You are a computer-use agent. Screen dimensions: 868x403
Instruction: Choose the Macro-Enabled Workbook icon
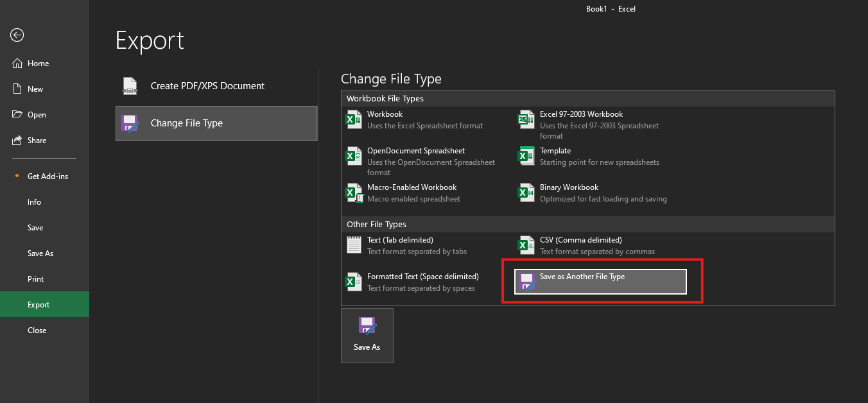coord(354,193)
